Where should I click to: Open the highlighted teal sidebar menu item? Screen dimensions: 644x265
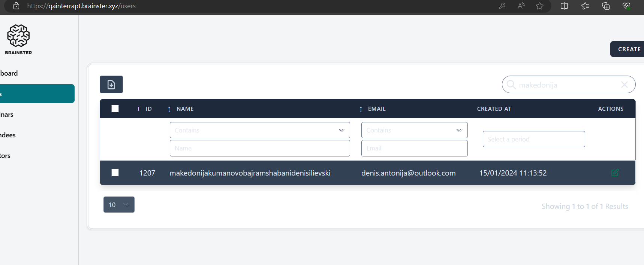tap(37, 94)
